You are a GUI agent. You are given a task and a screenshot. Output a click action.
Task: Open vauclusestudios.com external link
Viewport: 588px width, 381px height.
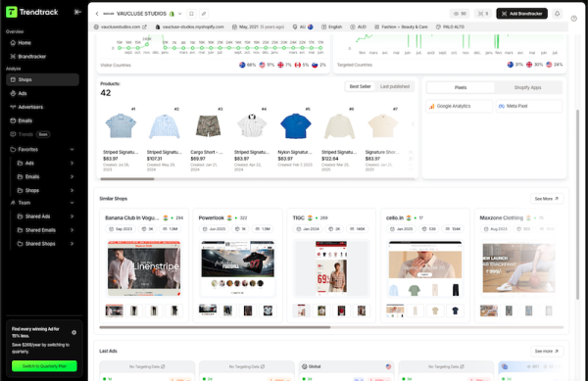[120, 27]
